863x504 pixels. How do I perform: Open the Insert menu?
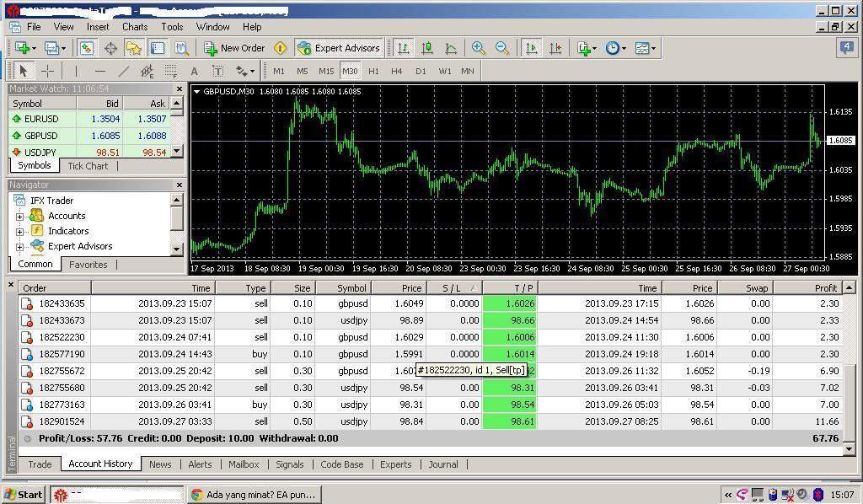coord(98,26)
